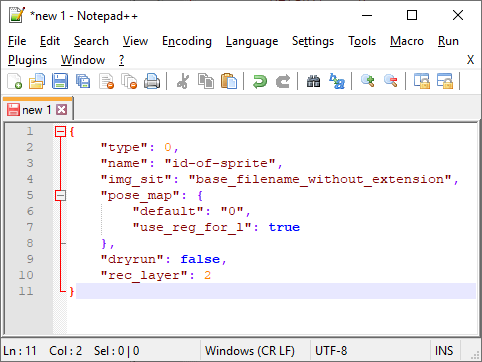Open the View menu

[135, 41]
